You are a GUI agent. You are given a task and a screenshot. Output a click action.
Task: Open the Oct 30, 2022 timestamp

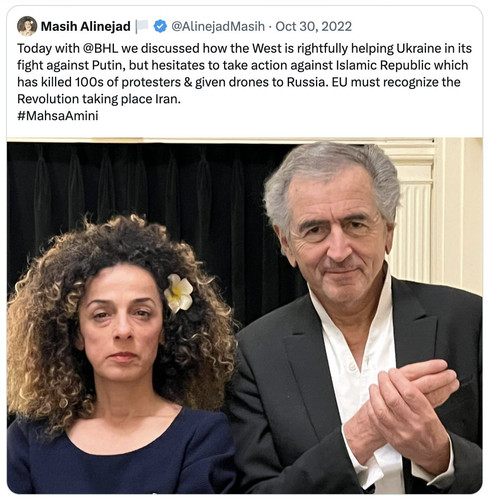pos(313,26)
